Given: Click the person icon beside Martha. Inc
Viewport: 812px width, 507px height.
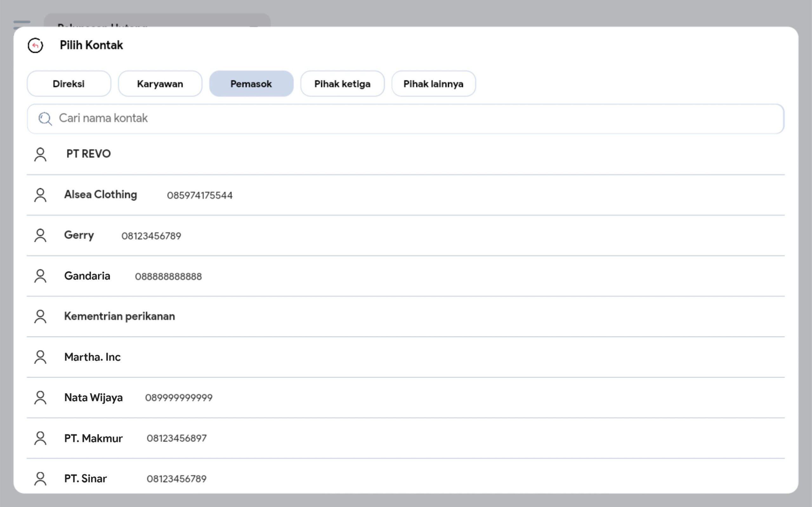Looking at the screenshot, I should point(40,357).
